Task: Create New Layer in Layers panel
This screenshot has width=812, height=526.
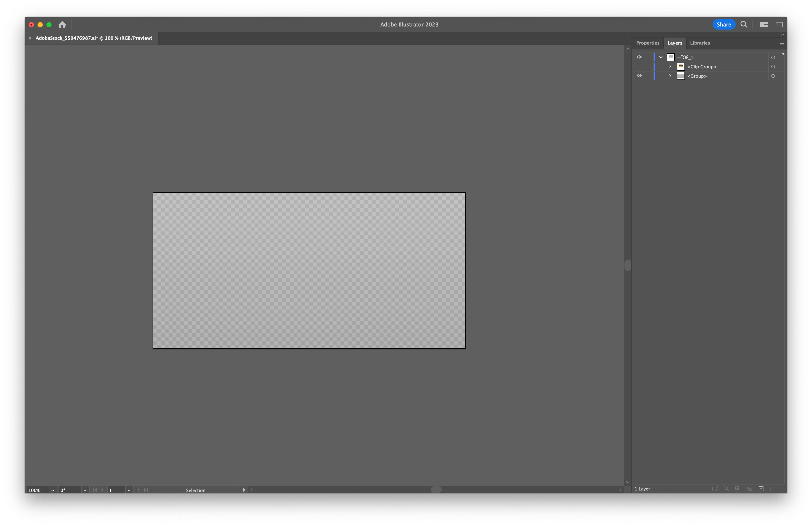Action: 761,489
